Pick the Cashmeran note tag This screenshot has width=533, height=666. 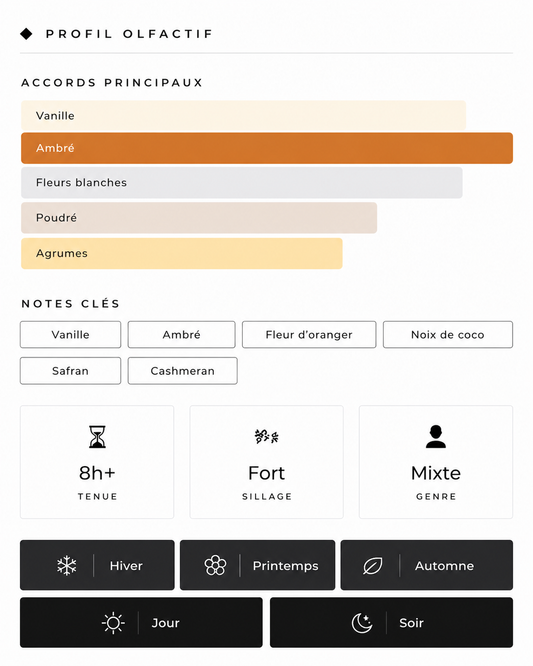[x=183, y=371]
